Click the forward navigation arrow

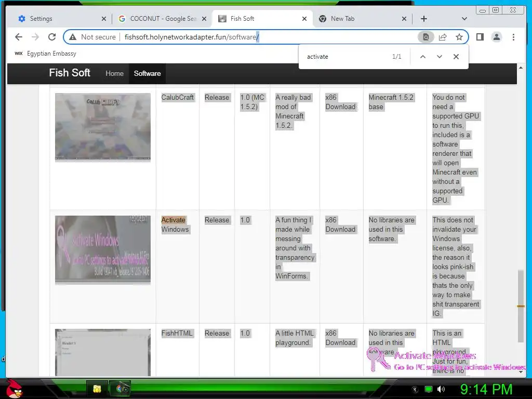(x=35, y=37)
